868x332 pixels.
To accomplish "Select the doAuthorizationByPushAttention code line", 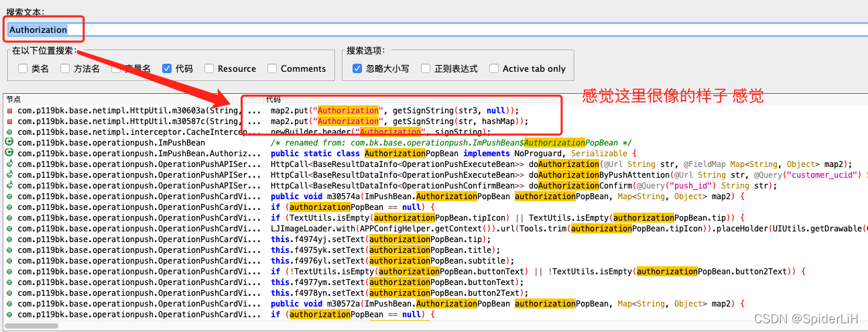I will [x=569, y=174].
